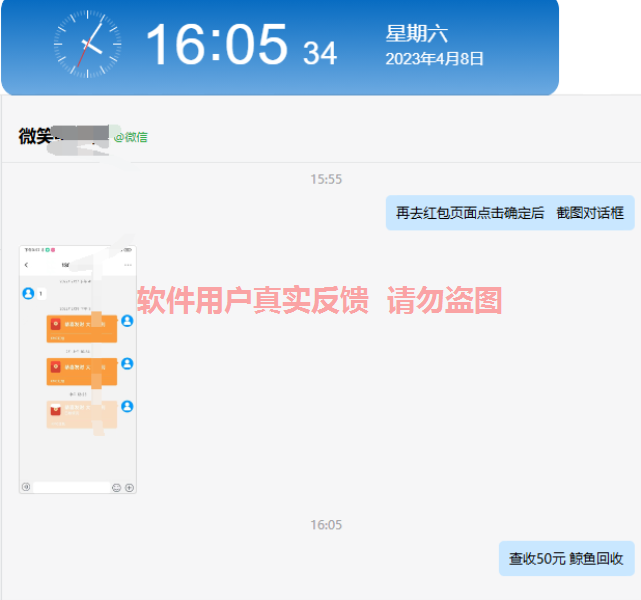Screen dimensions: 641x600
Task: Click the analog clock face
Action: [x=90, y=46]
